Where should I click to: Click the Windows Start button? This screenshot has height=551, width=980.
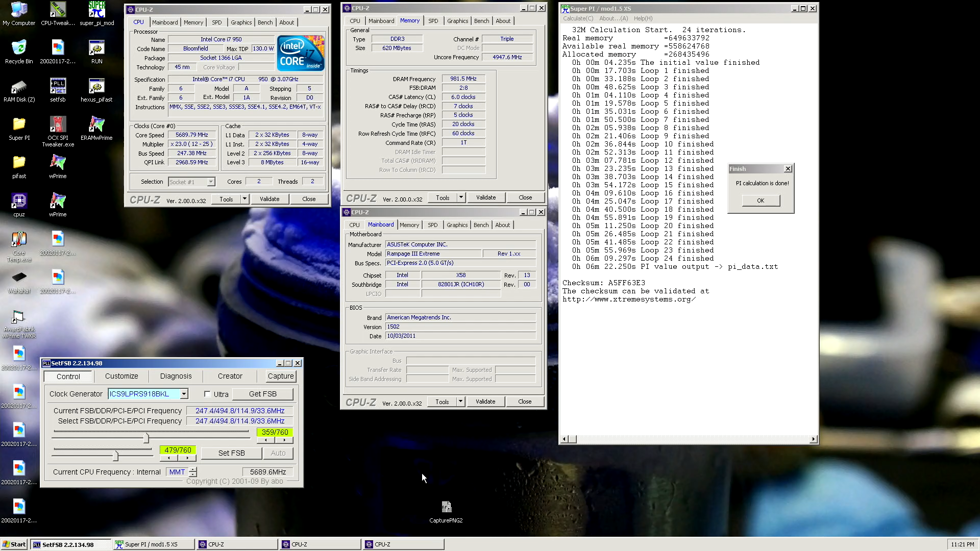coord(14,544)
